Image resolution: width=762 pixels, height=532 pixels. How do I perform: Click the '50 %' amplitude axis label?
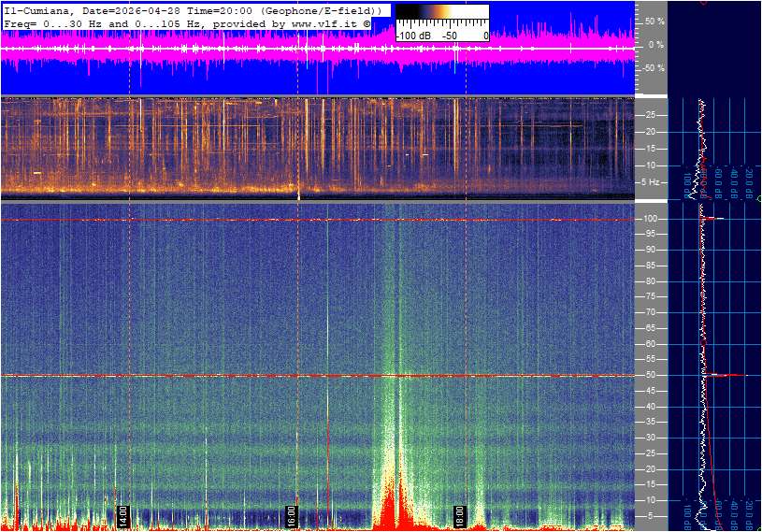(654, 22)
